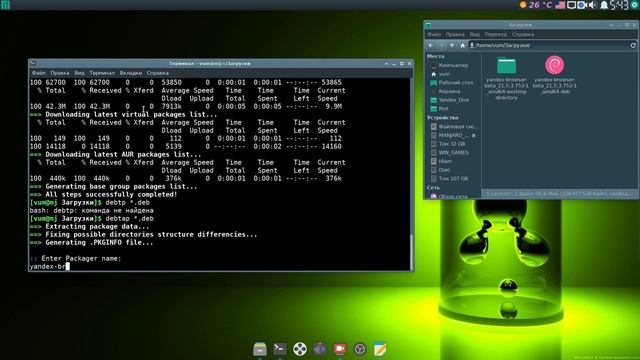Open Том 32 GB volume
640x360 pixels.
451,144
